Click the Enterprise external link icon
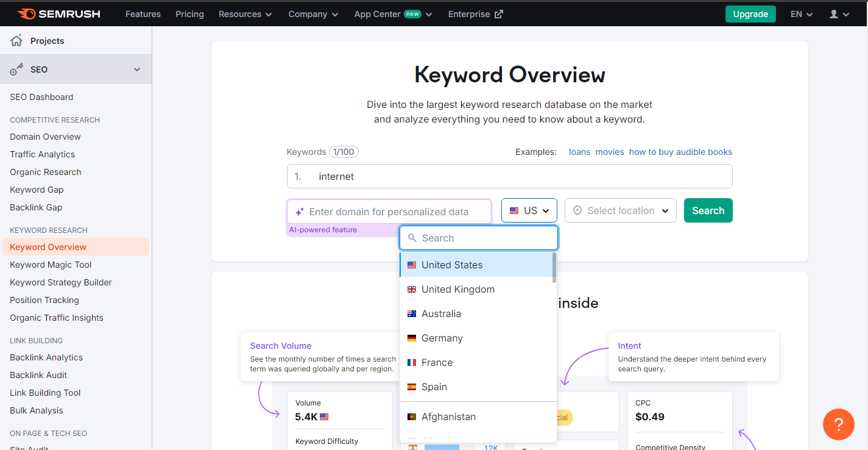The image size is (868, 450). (x=499, y=14)
